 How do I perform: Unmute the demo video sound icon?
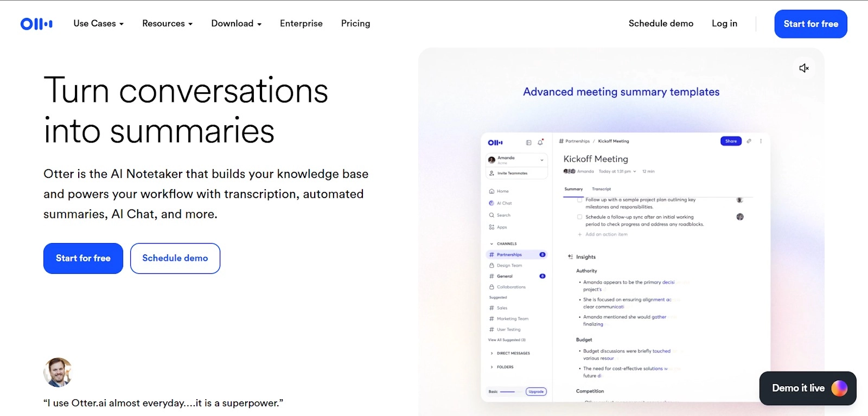coord(804,68)
